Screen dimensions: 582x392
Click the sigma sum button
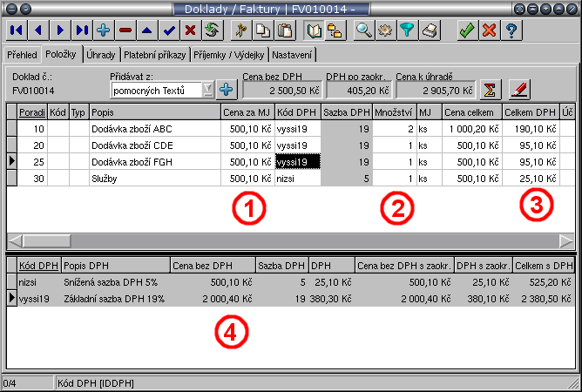point(491,89)
